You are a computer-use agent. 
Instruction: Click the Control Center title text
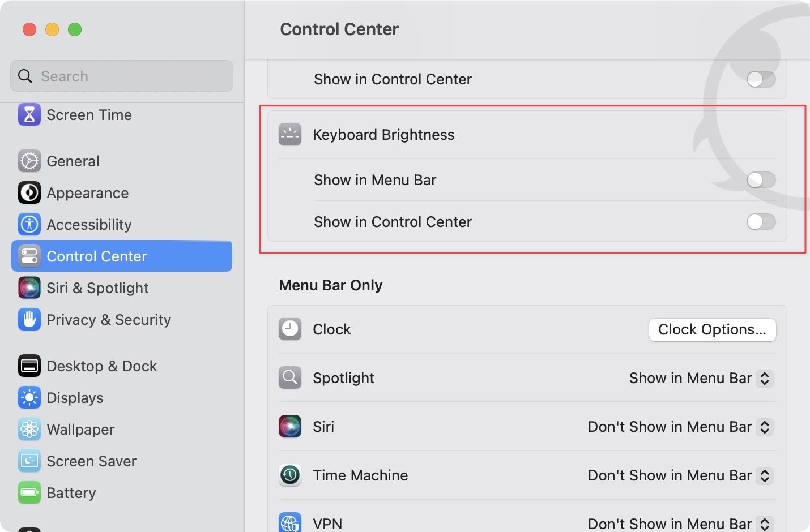pos(339,29)
